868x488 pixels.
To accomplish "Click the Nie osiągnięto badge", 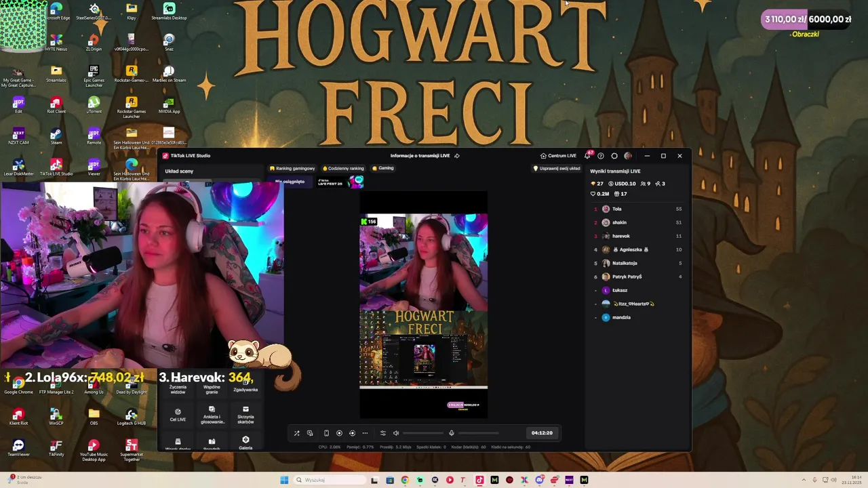I will click(x=290, y=182).
